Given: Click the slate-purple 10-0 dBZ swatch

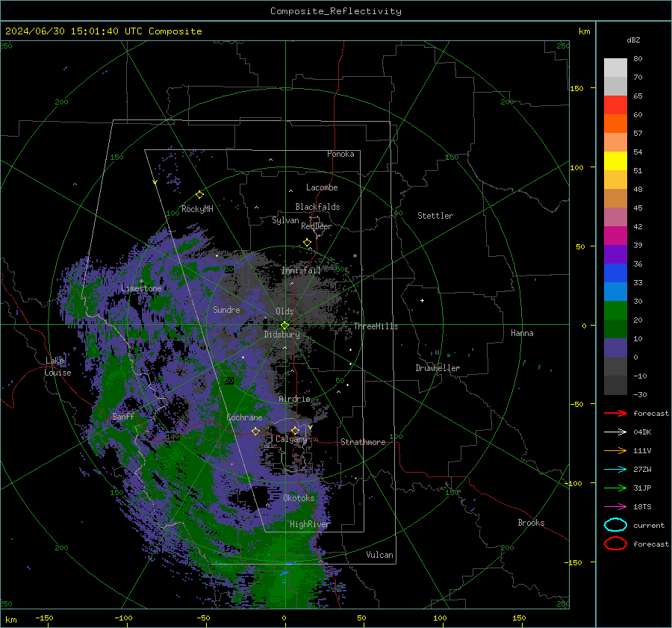Looking at the screenshot, I should [x=615, y=347].
